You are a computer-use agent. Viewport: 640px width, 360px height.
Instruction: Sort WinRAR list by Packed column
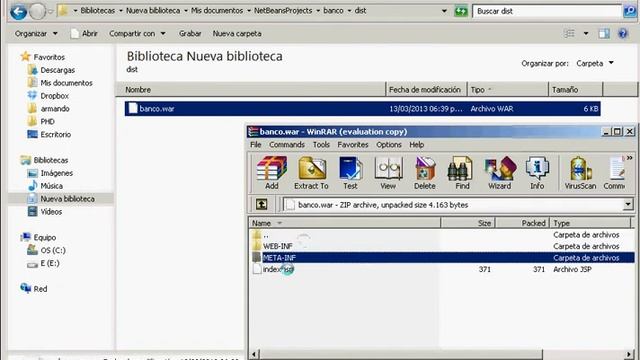point(522,223)
